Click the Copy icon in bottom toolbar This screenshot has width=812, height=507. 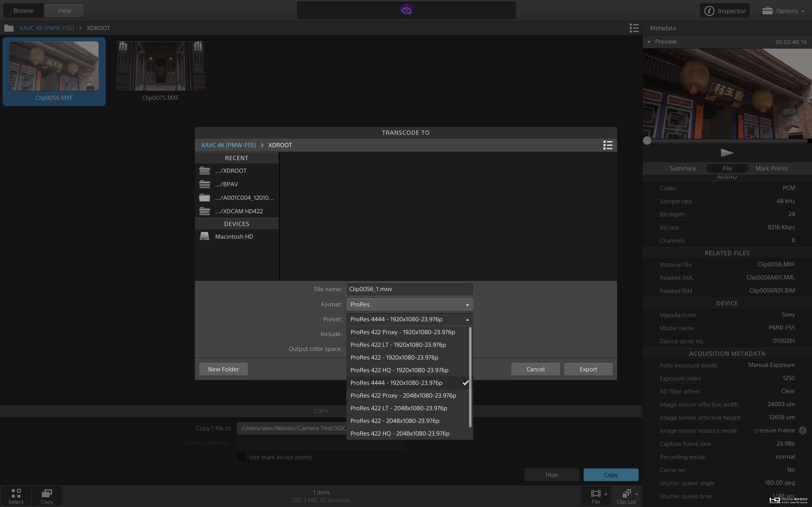[x=47, y=494]
